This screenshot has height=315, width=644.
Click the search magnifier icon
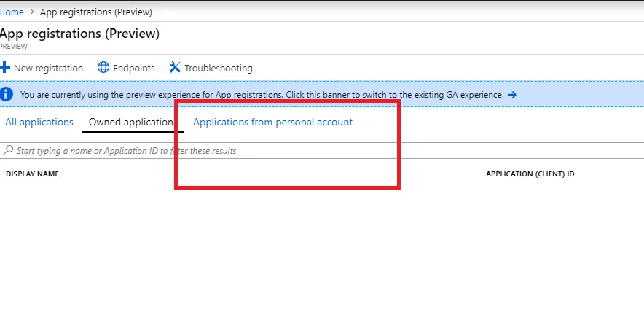pos(8,150)
